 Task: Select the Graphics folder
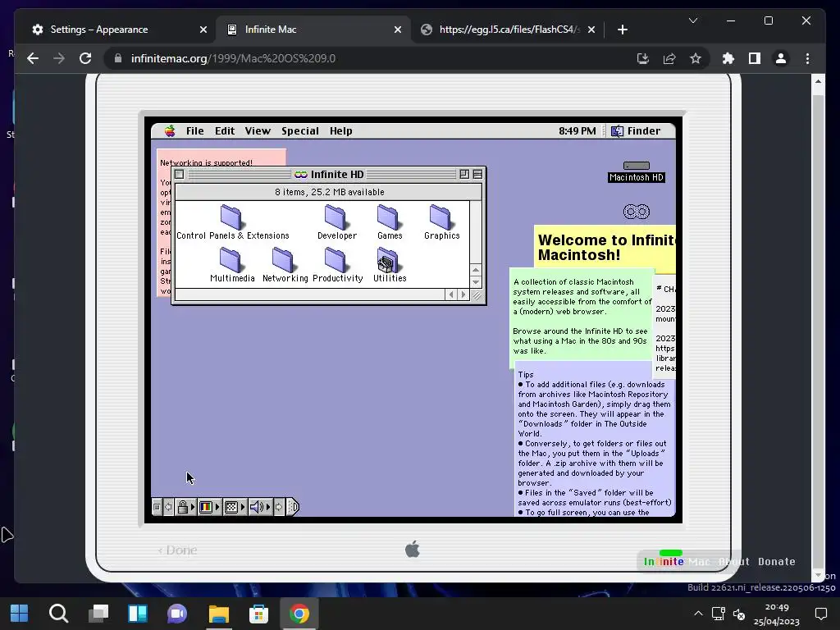pyautogui.click(x=441, y=222)
